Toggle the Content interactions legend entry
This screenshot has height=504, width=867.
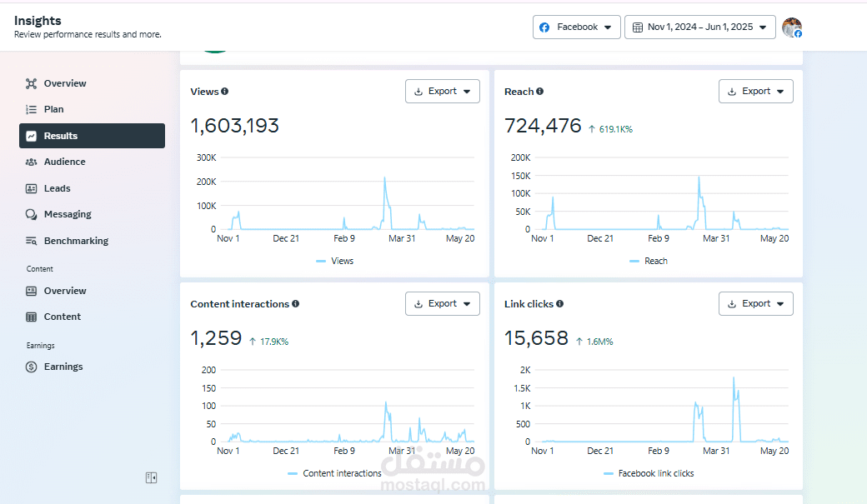[x=334, y=474]
